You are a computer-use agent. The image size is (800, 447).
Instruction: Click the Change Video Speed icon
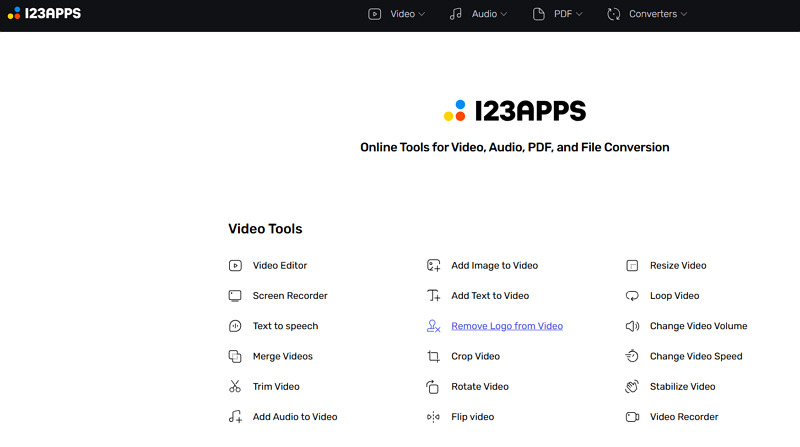coord(632,357)
